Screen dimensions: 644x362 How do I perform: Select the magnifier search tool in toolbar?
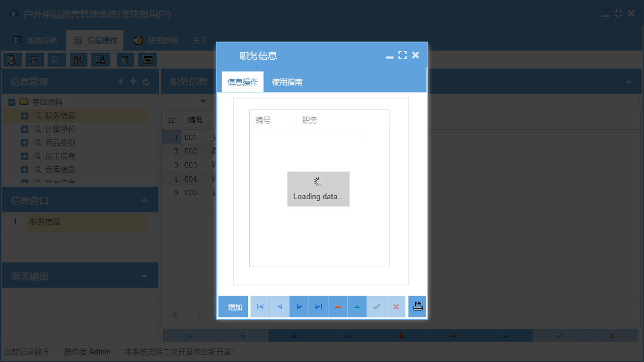tap(12, 59)
